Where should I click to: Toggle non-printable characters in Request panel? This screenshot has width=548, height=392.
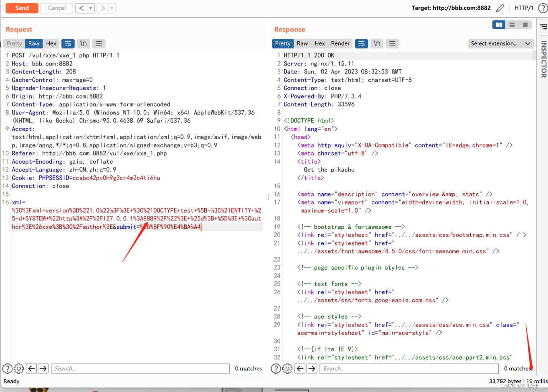[x=84, y=43]
